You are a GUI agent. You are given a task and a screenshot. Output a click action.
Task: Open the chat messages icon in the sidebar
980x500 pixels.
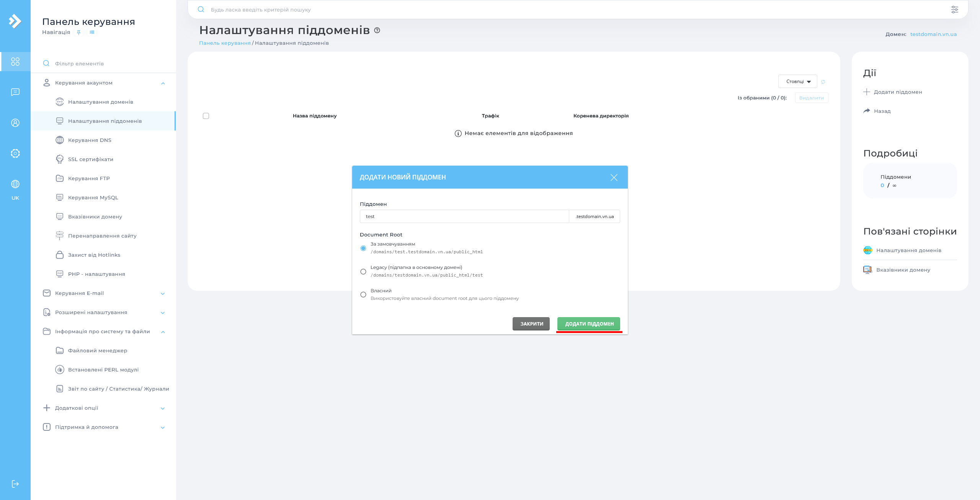click(x=15, y=92)
